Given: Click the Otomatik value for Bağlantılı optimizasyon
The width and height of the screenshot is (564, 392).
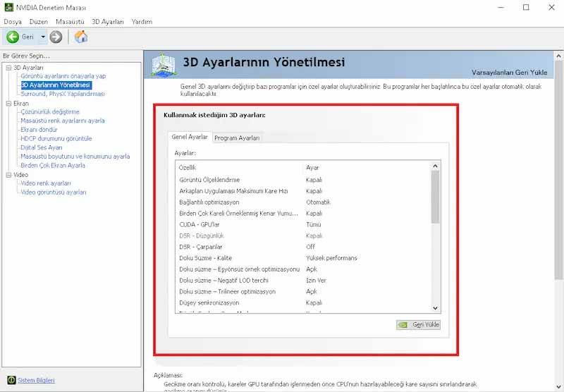Looking at the screenshot, I should coord(318,202).
